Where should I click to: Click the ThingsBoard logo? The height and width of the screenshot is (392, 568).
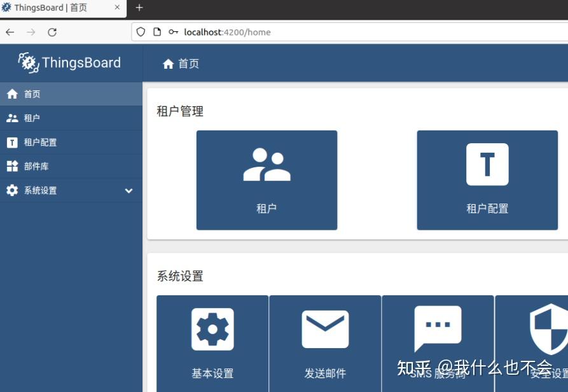[71, 62]
